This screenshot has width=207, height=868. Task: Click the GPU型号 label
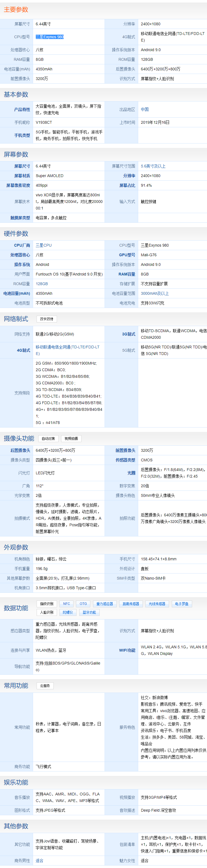(x=127, y=255)
